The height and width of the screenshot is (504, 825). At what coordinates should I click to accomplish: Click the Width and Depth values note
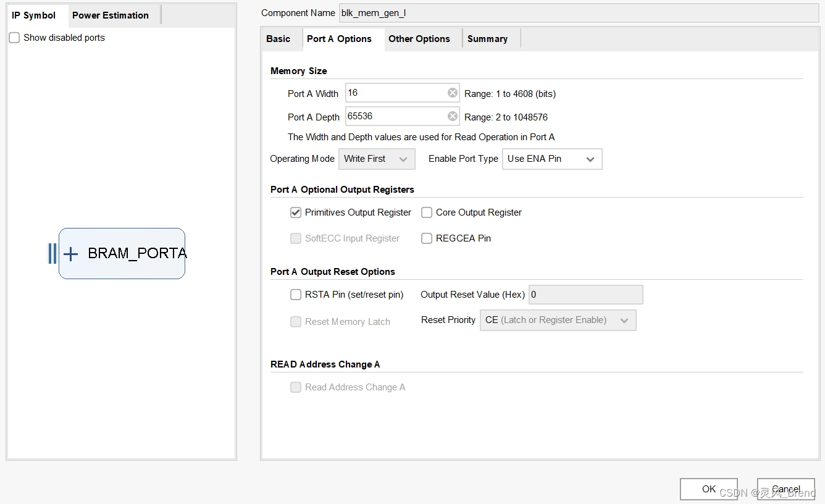coord(421,137)
